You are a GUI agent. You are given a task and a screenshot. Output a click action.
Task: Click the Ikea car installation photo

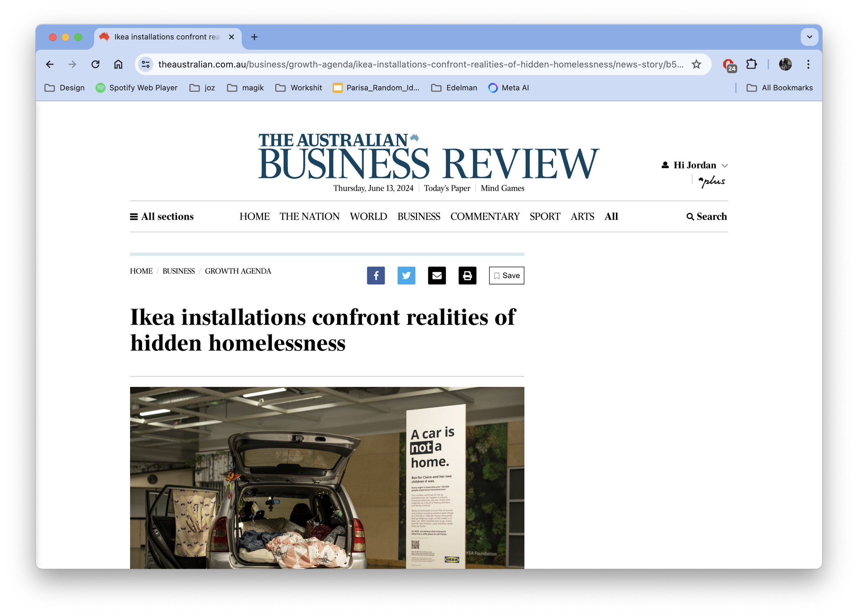(327, 478)
